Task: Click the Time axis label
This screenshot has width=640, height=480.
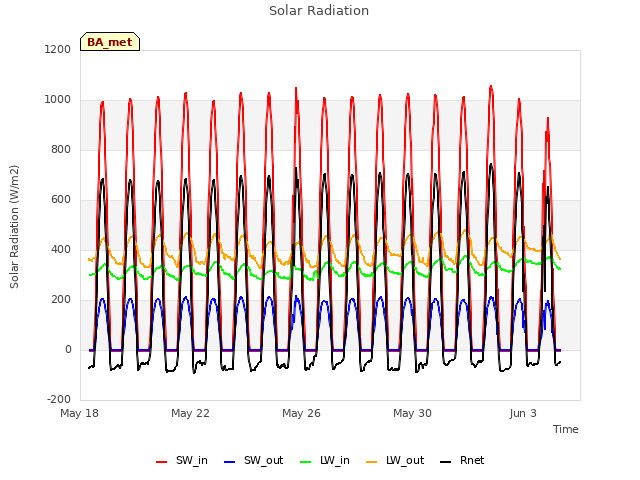Action: (566, 429)
